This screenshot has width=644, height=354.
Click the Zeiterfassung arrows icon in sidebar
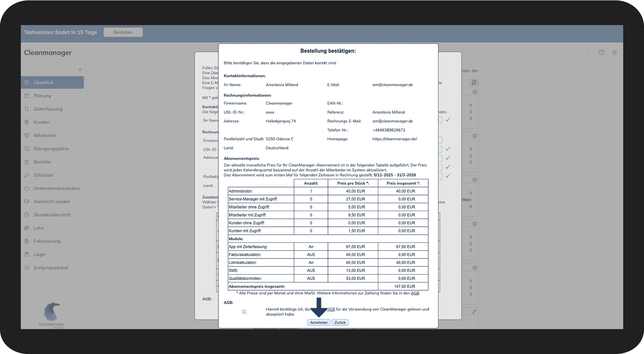pyautogui.click(x=27, y=109)
